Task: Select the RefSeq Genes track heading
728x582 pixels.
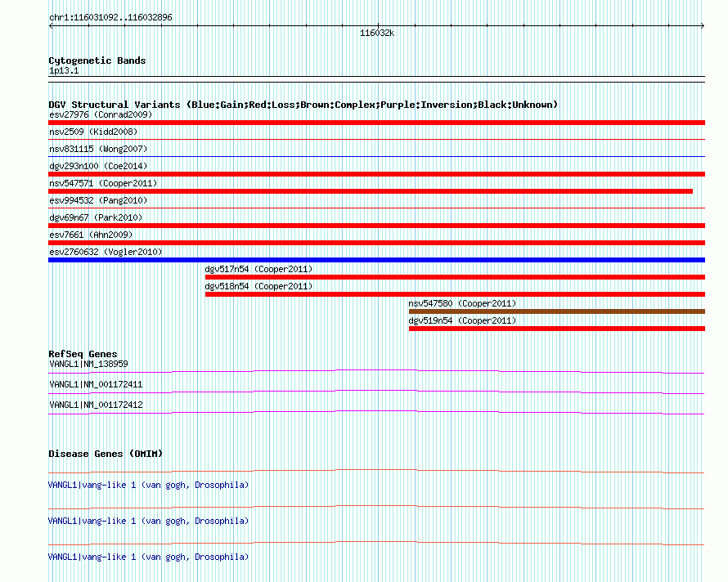Action: [x=83, y=354]
